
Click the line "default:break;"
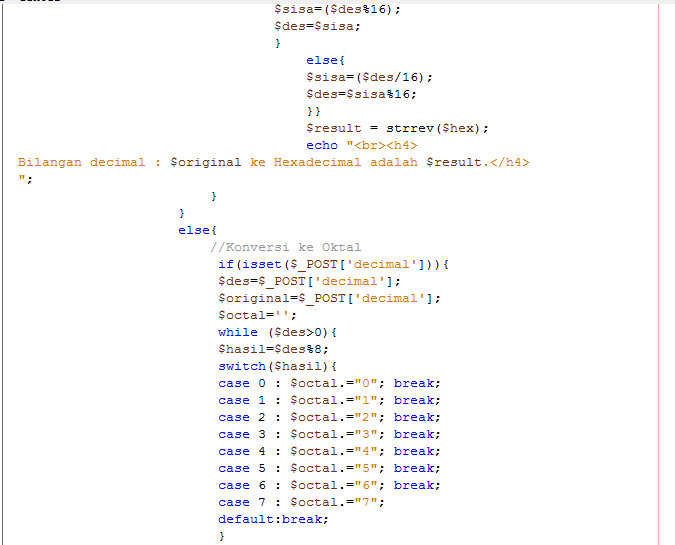coord(273,519)
